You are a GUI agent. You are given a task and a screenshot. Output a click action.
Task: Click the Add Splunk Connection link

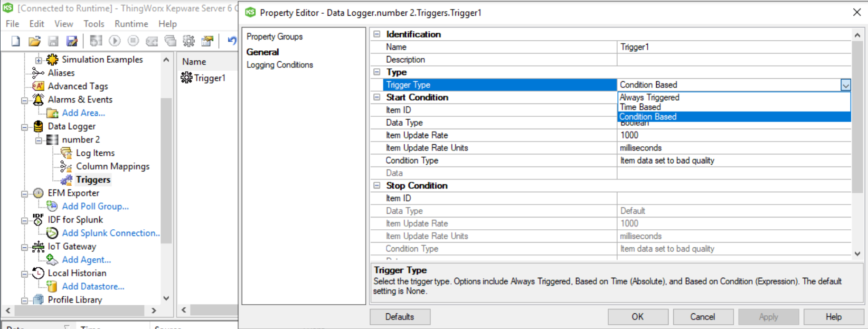point(111,233)
